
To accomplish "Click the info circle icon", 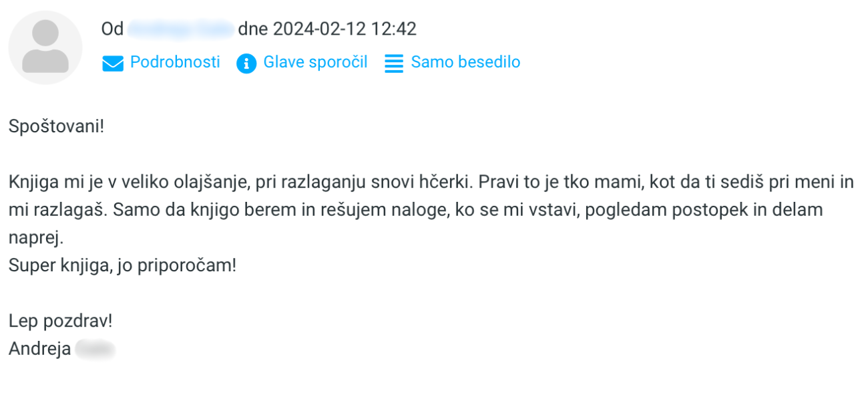I will (246, 63).
